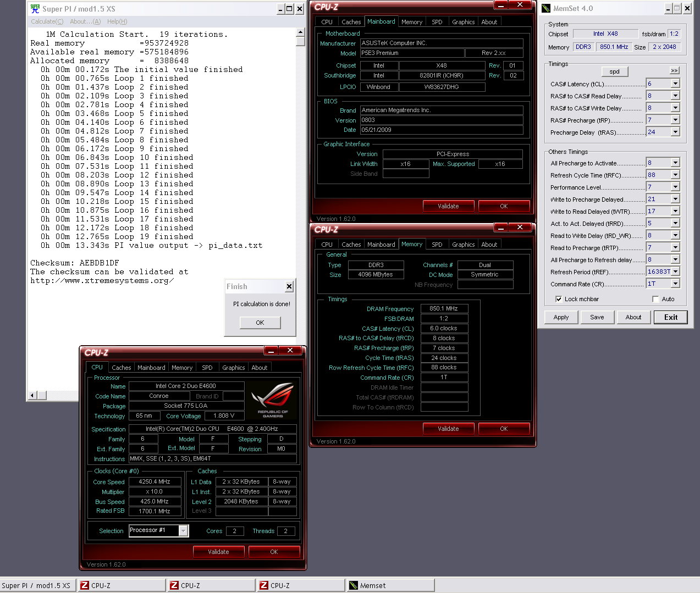Image resolution: width=700 pixels, height=593 pixels.
Task: Open Write to Precharge Delayed dropdown
Action: click(675, 199)
